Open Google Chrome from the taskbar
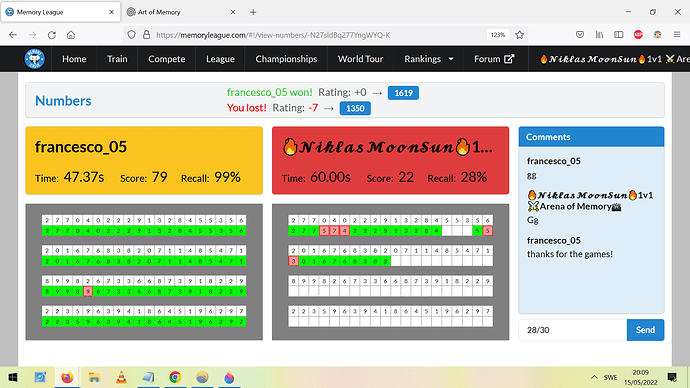 (175, 377)
